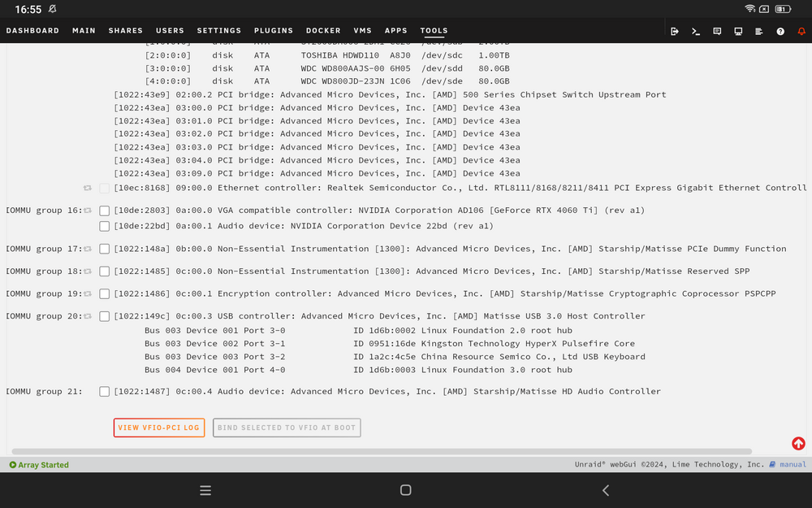Click the IOMMU group 21 label
812x508 pixels.
(44, 392)
